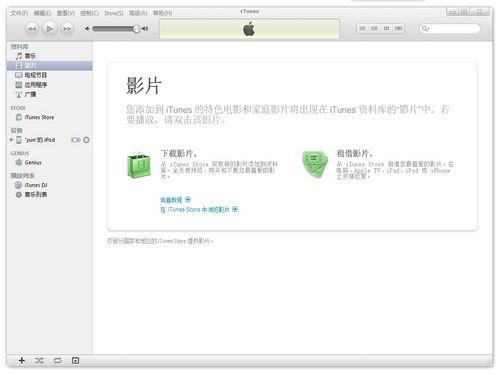Click the round Play button
Screen dimensions: 500x375
[x=50, y=29]
